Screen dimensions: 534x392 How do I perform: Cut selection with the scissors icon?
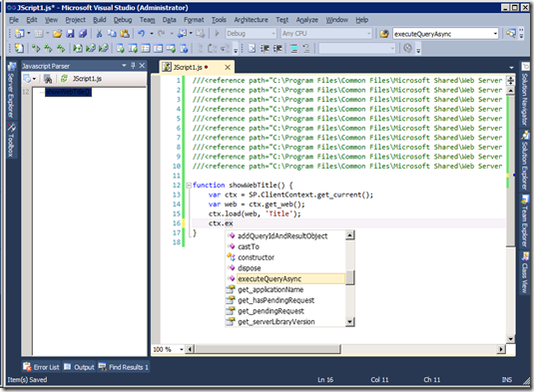[99, 33]
